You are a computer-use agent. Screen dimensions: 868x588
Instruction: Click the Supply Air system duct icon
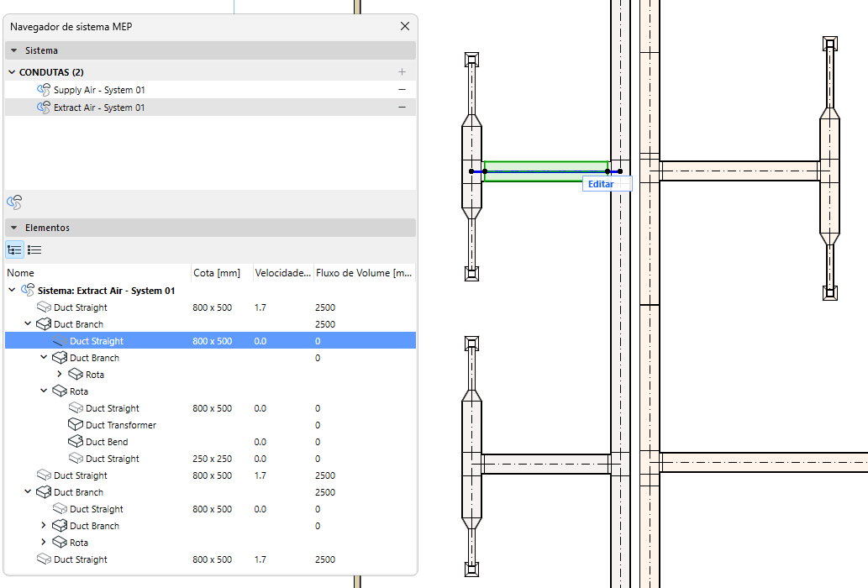click(x=44, y=90)
